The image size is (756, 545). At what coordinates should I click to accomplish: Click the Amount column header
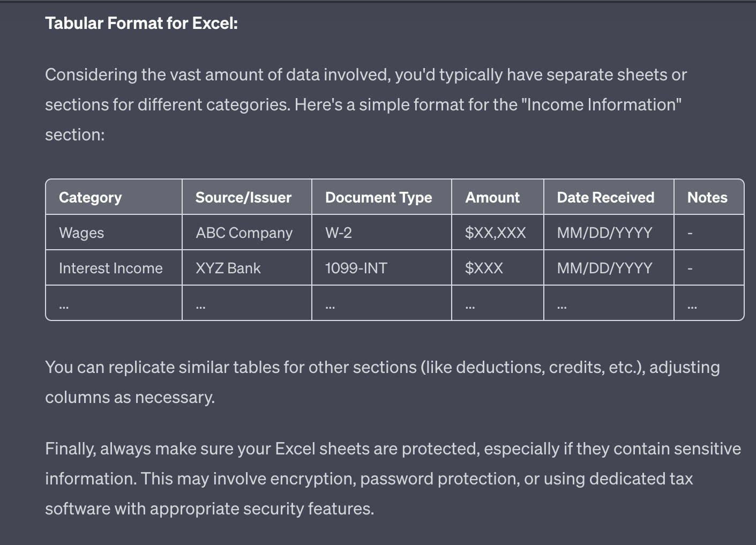492,197
